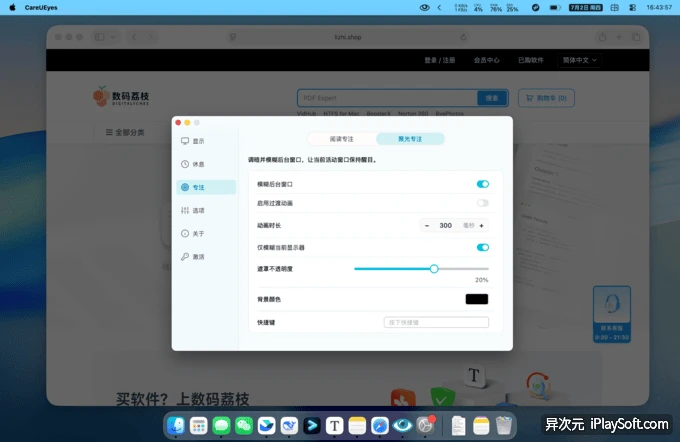This screenshot has height=442, width=680.
Task: Open the whale app icon in the Dock
Action: coord(289,426)
